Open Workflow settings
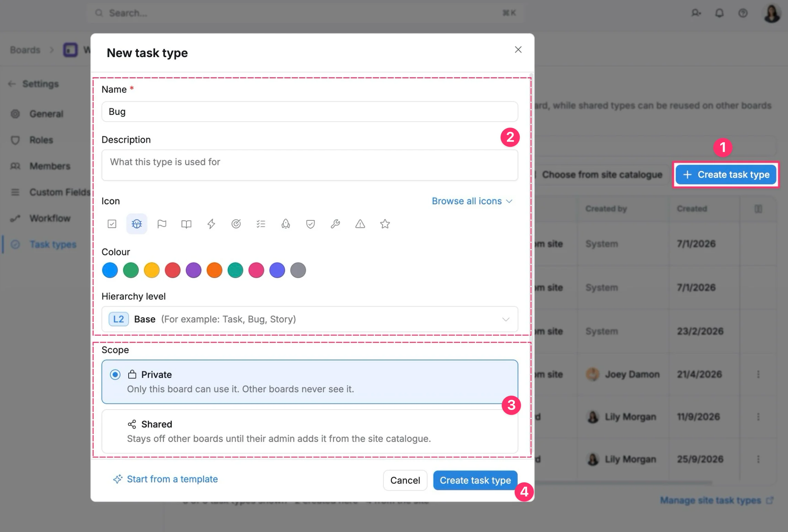 pos(50,218)
